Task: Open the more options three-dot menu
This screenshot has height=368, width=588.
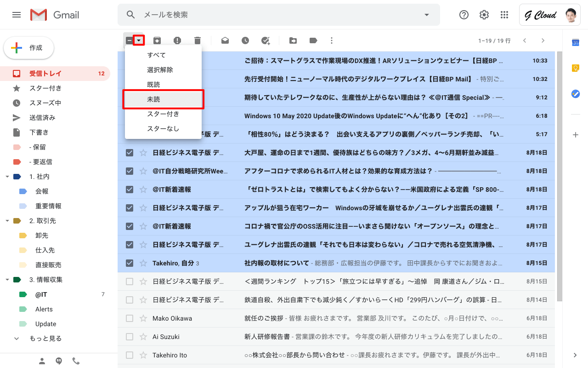Action: 332,40
